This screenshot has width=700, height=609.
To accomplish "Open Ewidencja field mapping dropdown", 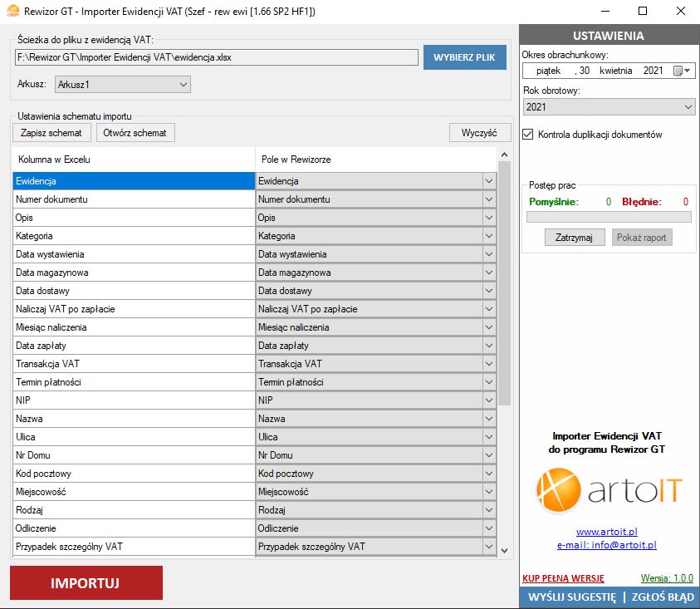I will [x=489, y=181].
